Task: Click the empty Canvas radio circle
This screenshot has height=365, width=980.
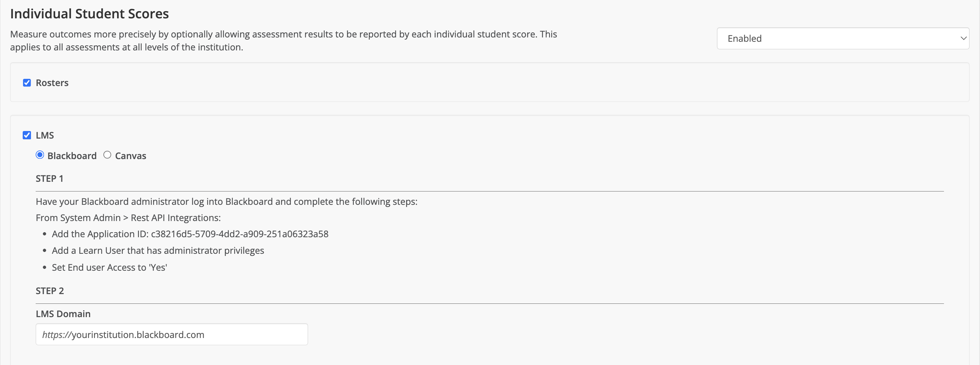Action: coord(107,155)
